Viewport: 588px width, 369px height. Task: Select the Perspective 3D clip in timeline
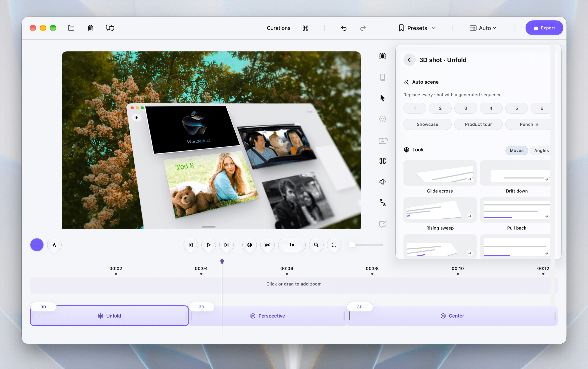(x=267, y=316)
